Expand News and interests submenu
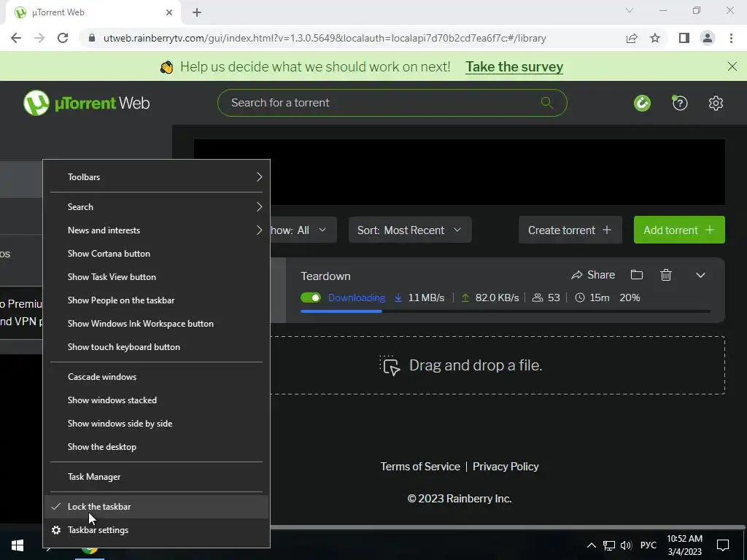 click(156, 230)
